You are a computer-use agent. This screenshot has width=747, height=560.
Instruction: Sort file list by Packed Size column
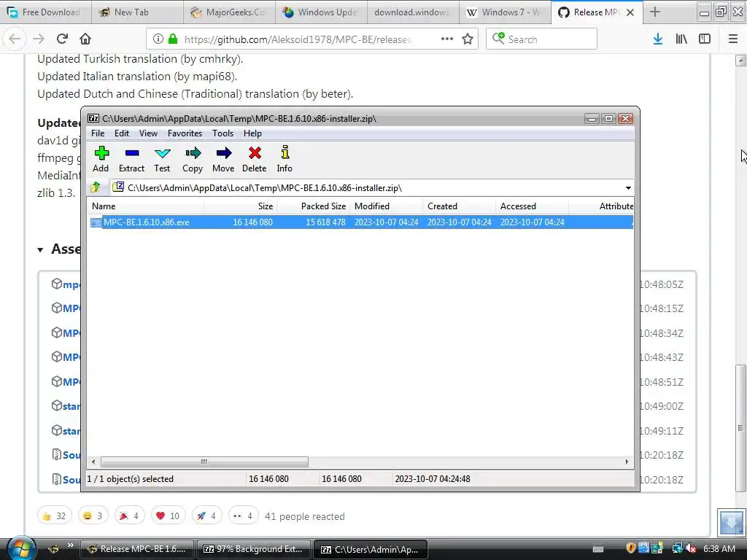coord(314,206)
